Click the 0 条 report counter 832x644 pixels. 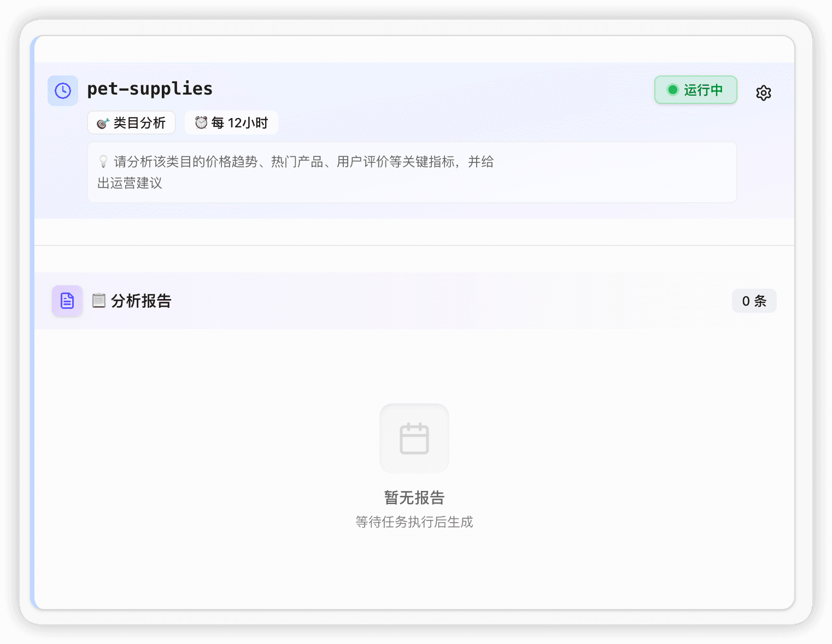click(754, 300)
